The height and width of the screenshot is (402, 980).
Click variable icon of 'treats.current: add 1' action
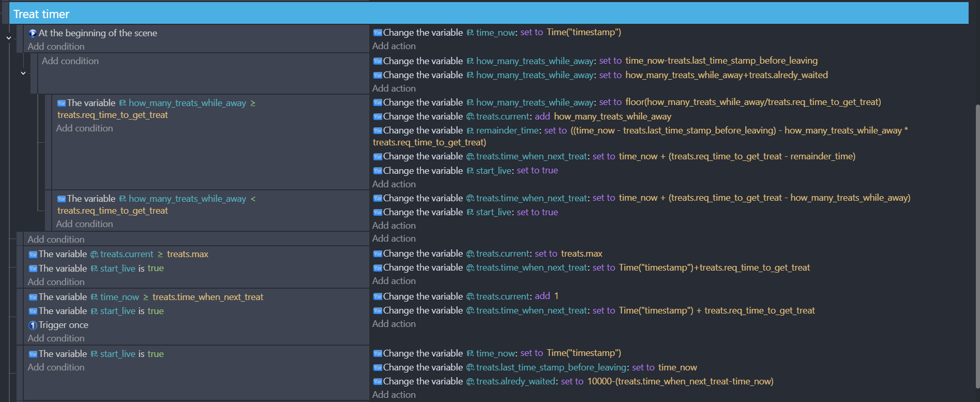click(378, 297)
